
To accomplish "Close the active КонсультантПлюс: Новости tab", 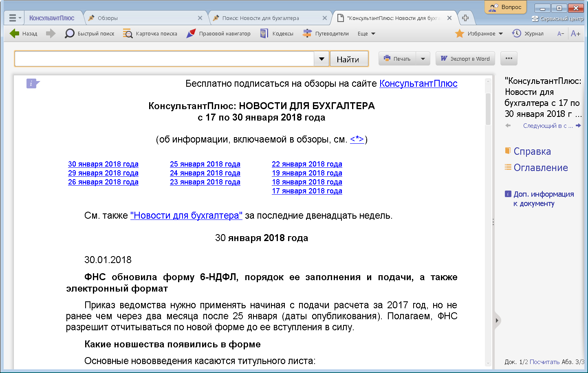I will click(449, 18).
